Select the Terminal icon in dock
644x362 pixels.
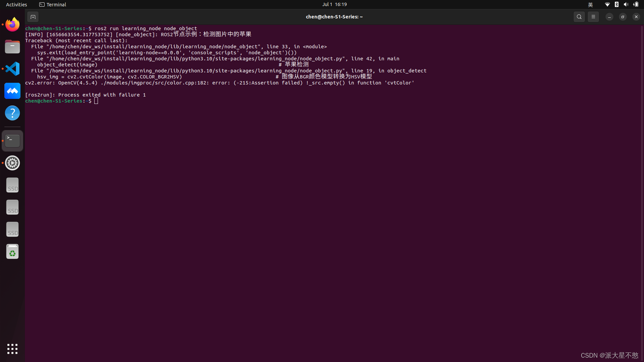click(12, 141)
